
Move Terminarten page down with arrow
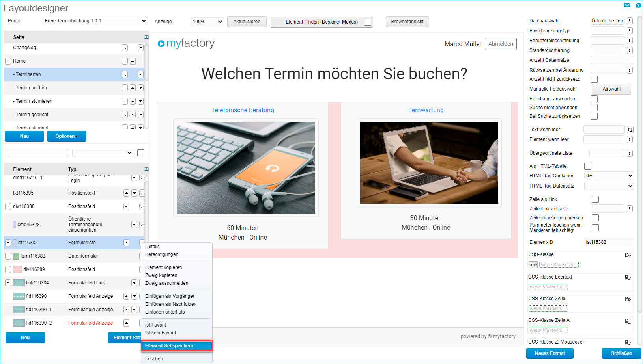click(140, 74)
